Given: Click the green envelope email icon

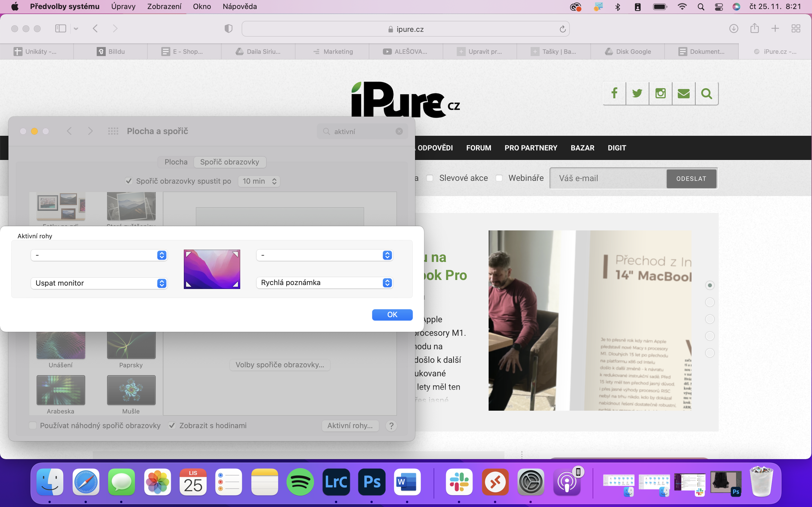Looking at the screenshot, I should [683, 93].
